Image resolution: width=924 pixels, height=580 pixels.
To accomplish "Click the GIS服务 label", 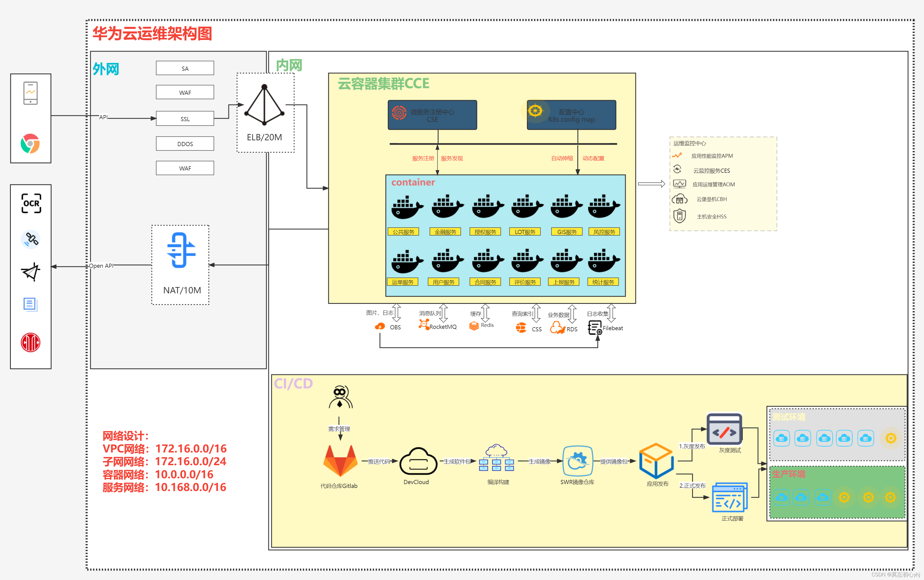I will click(x=567, y=232).
